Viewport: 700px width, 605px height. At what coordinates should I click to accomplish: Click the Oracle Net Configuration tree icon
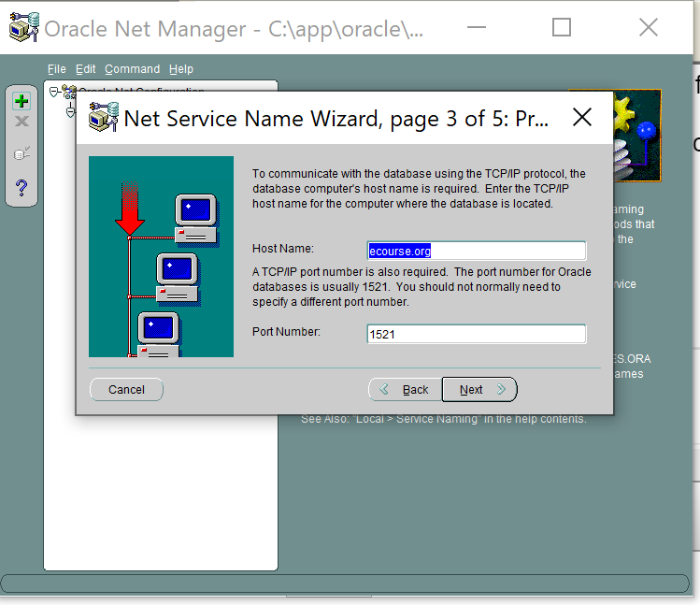[68, 92]
